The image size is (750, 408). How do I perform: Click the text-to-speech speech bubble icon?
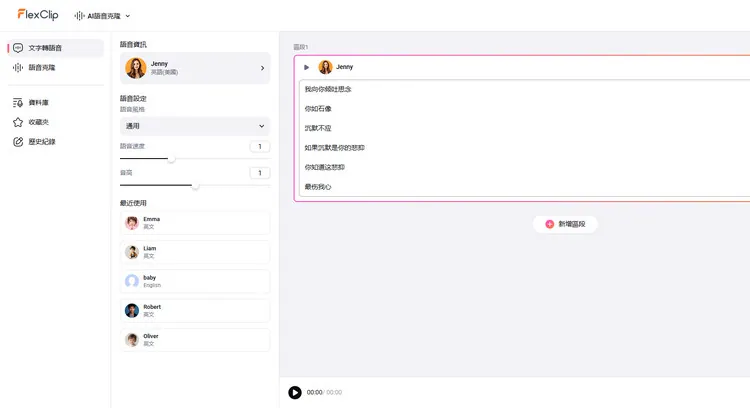point(18,48)
